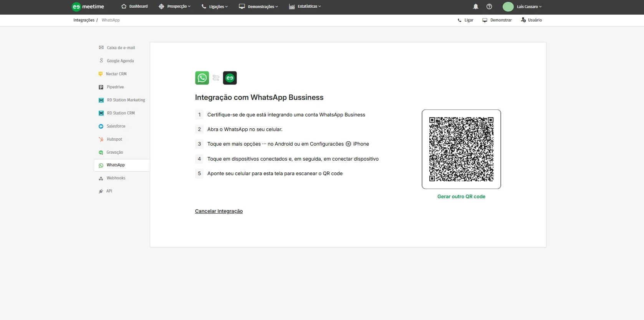Open Google Agenda integration
Screen dimensions: 644x320
coord(120,61)
